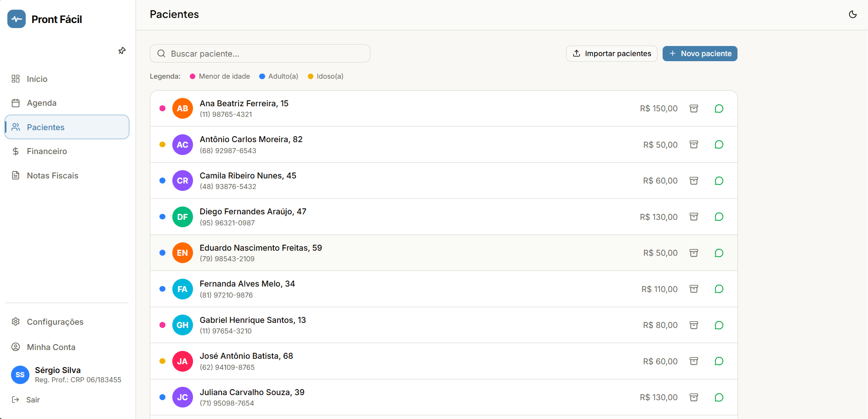Click the R$ 110,00 value
The width and height of the screenshot is (868, 419).
pos(659,289)
